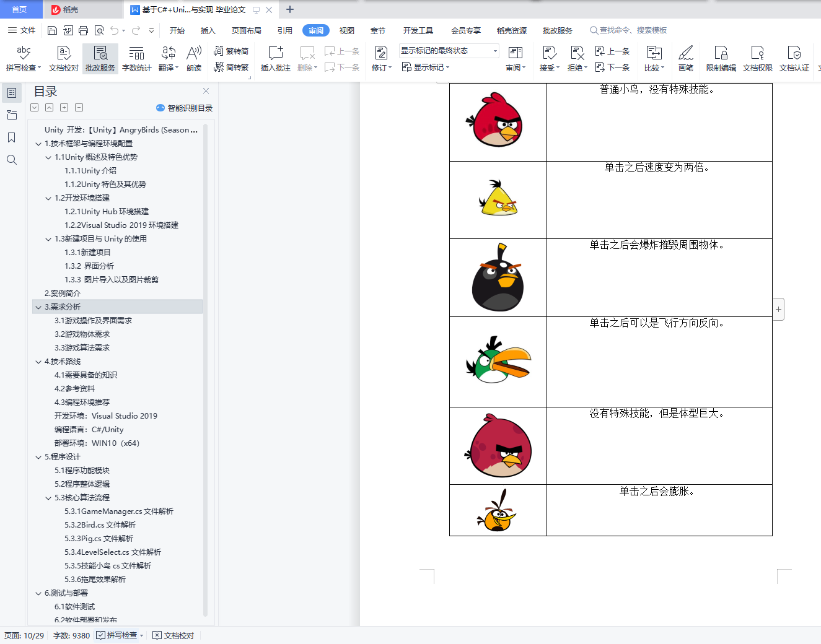Click the table add-column plus handle
This screenshot has width=821, height=644.
point(779,308)
